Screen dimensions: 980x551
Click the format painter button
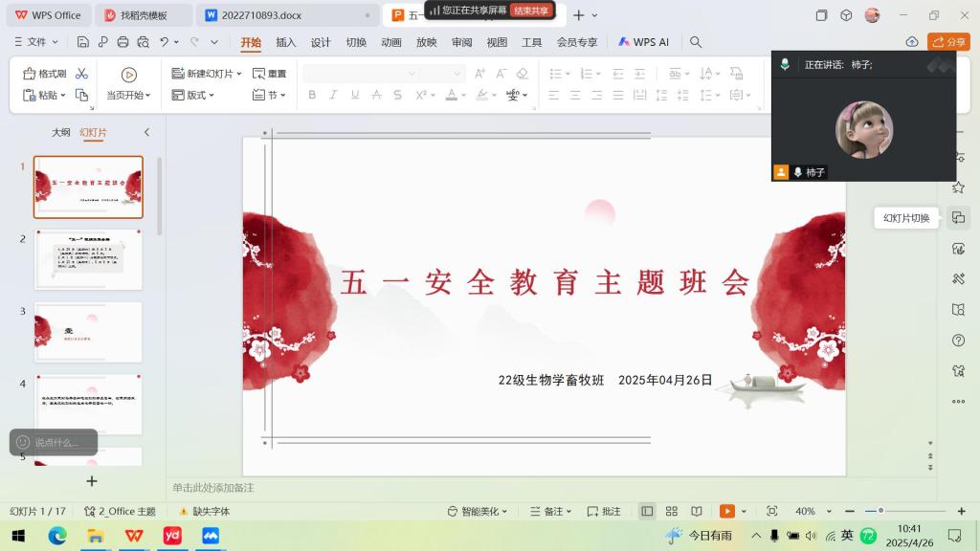[x=44, y=74]
